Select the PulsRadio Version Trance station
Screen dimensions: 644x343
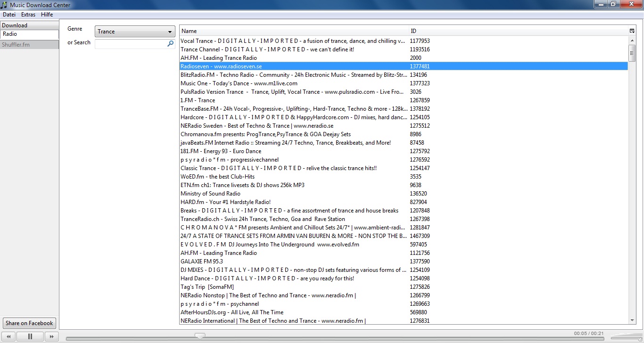[x=404, y=92]
